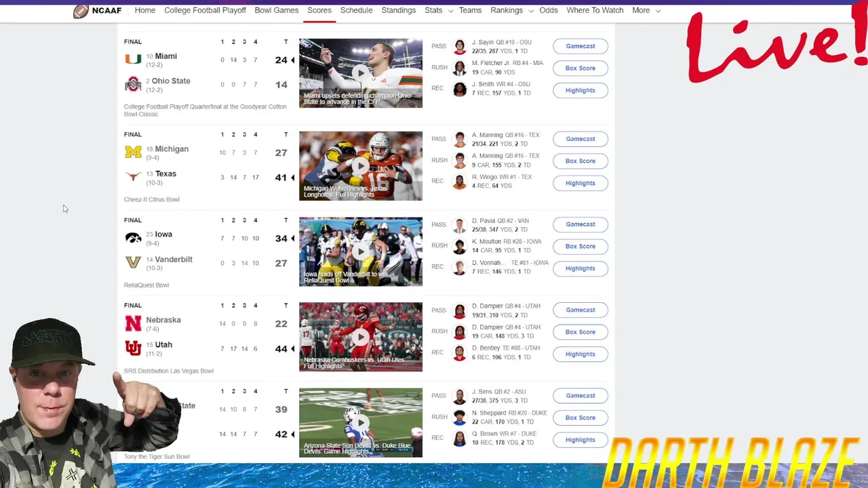Open Where To Watch nav item
The image size is (868, 488).
(x=595, y=10)
